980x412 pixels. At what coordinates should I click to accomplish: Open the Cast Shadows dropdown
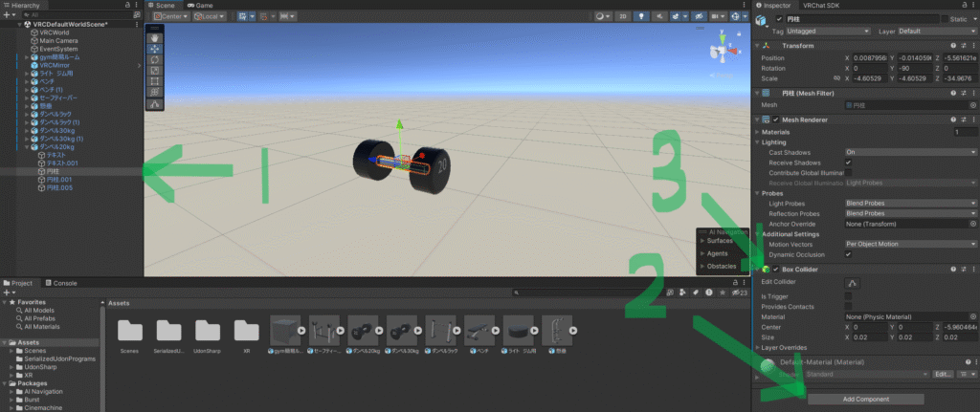pos(911,152)
